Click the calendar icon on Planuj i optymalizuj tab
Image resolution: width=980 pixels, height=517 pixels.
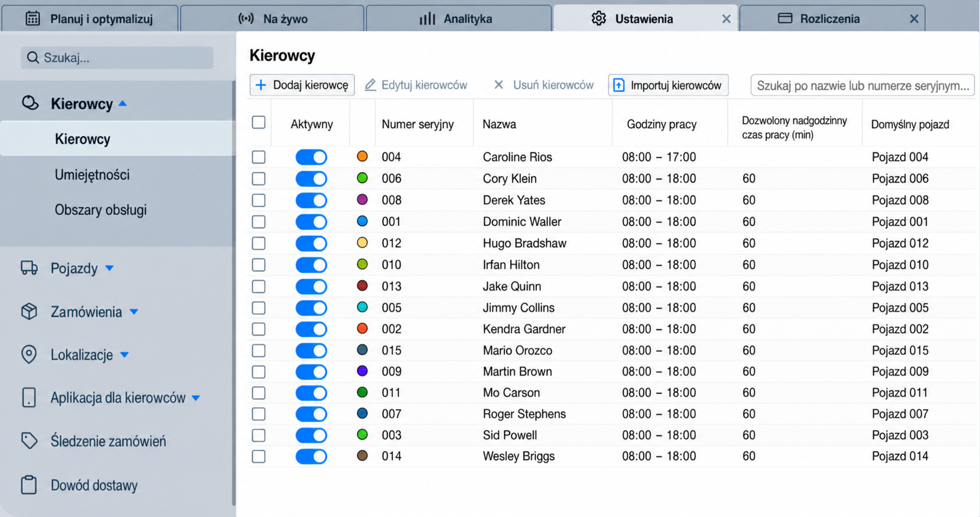33,19
